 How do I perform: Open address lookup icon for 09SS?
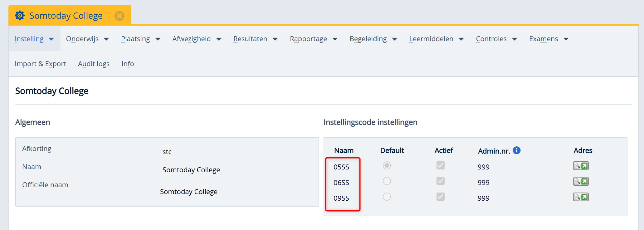pos(581,197)
